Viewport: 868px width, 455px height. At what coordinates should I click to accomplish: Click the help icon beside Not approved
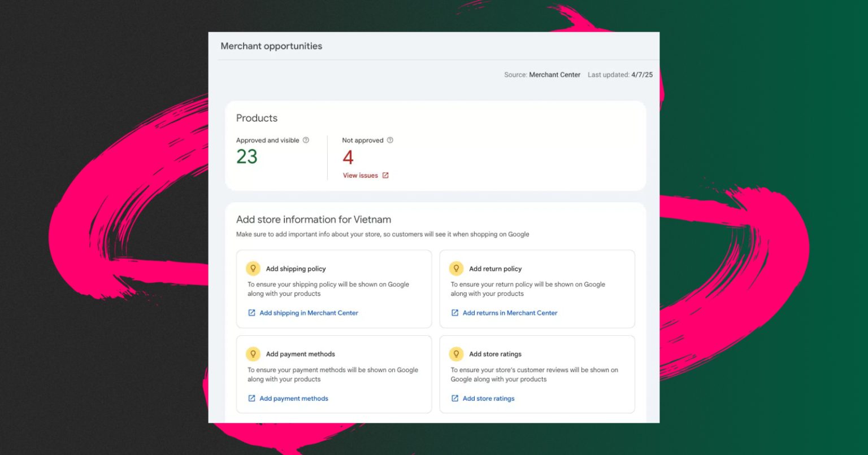(x=390, y=140)
